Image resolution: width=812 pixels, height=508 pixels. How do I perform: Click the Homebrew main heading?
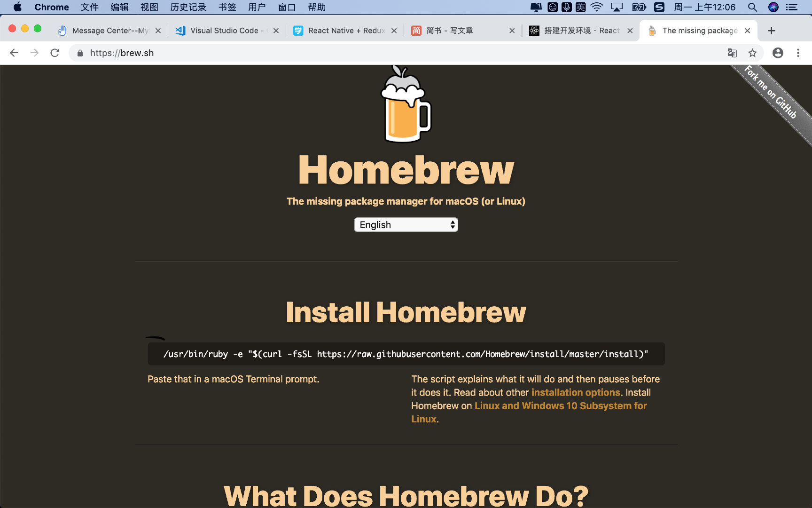point(406,170)
